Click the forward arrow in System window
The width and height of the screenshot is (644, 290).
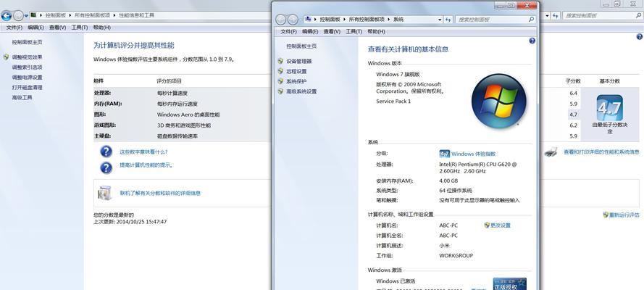tap(293, 20)
